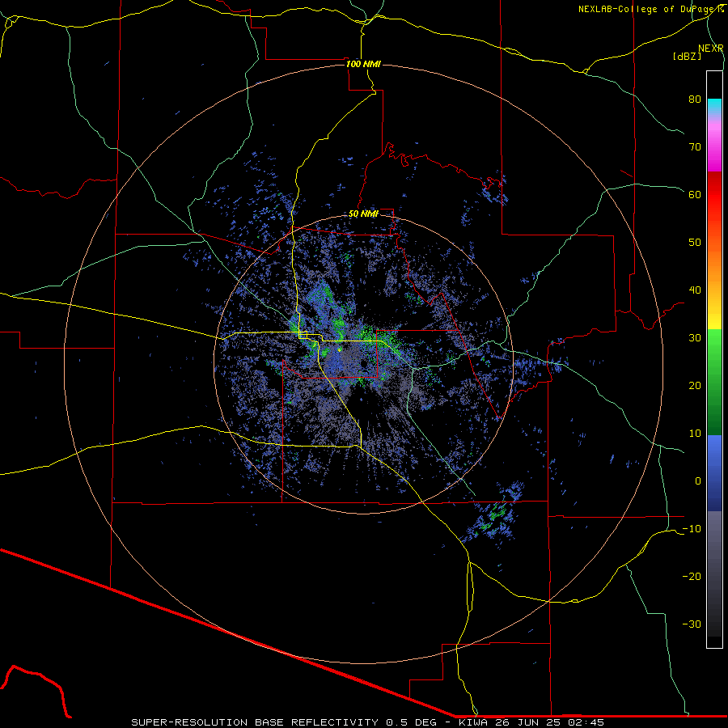Click the -30 value on the dBZ scale
728x728 pixels.
[692, 624]
